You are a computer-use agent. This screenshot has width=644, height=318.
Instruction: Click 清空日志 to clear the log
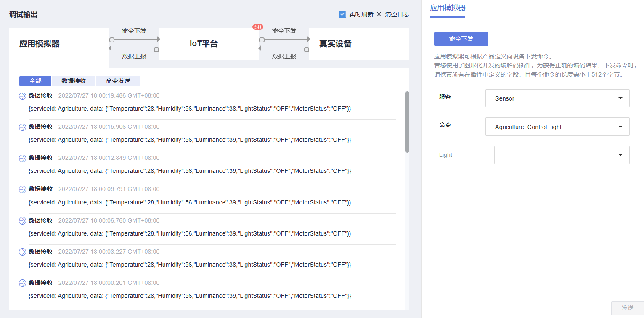click(397, 14)
